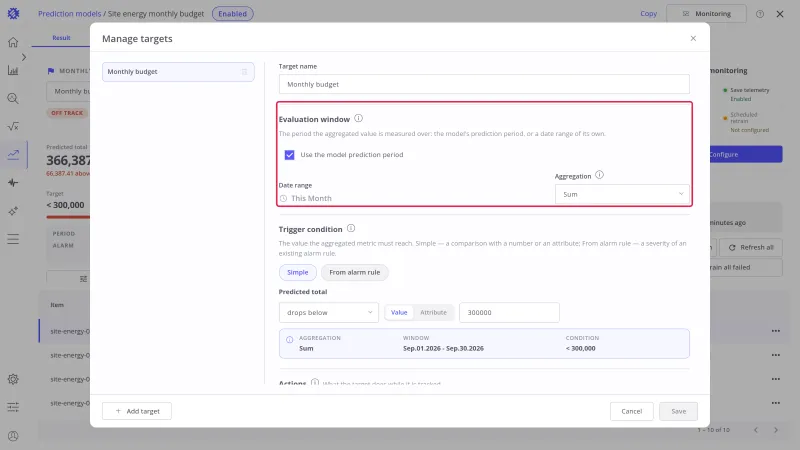Go to next page arrow in pagination
This screenshot has width=800, height=450.
tap(776, 430)
